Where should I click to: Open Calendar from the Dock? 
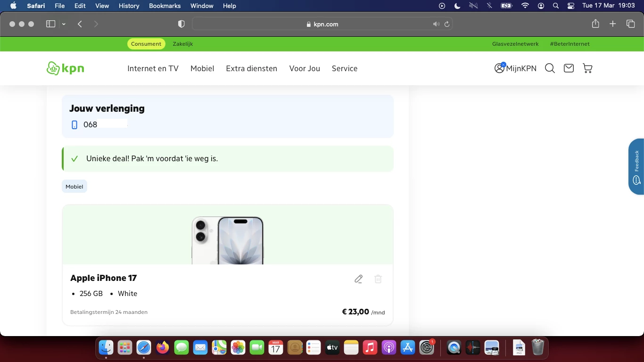(276, 348)
